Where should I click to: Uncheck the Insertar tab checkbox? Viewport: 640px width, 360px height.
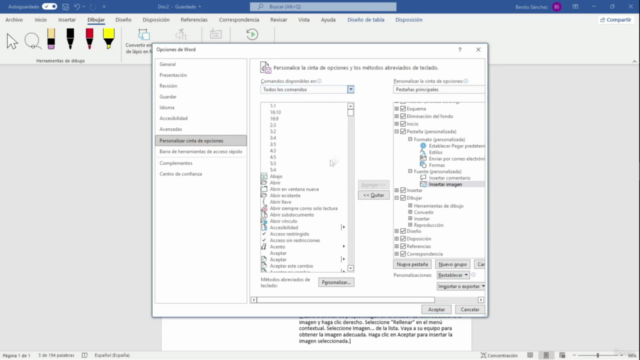(x=403, y=190)
